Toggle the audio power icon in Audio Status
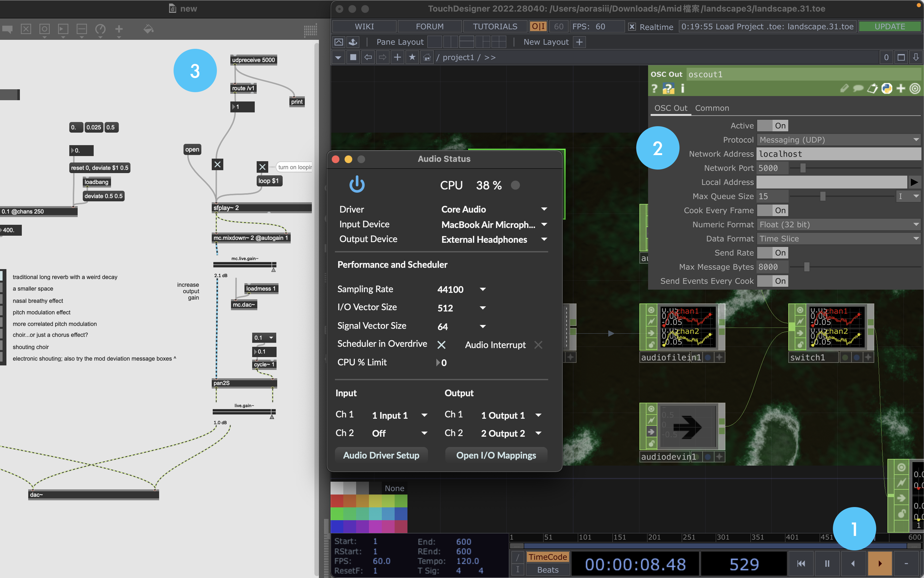Image resolution: width=924 pixels, height=578 pixels. (x=357, y=185)
